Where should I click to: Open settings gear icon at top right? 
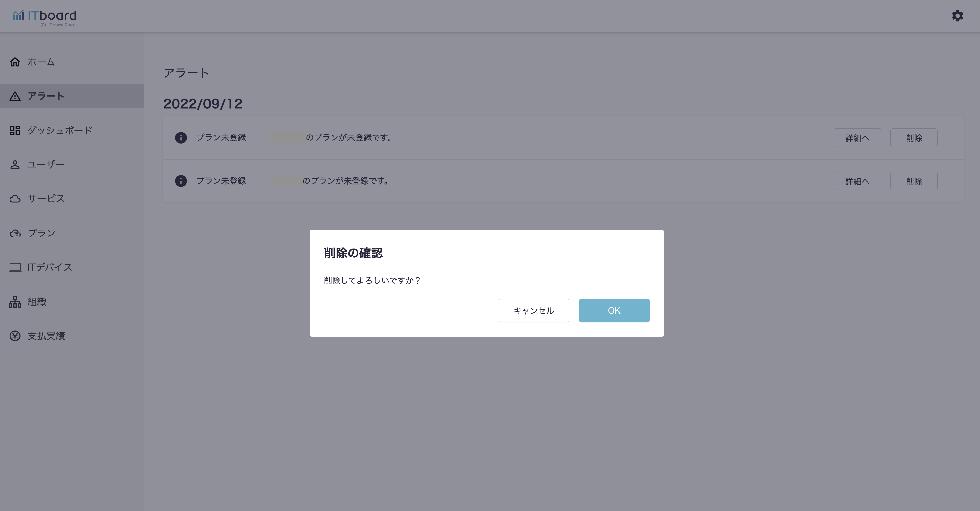[x=957, y=16]
